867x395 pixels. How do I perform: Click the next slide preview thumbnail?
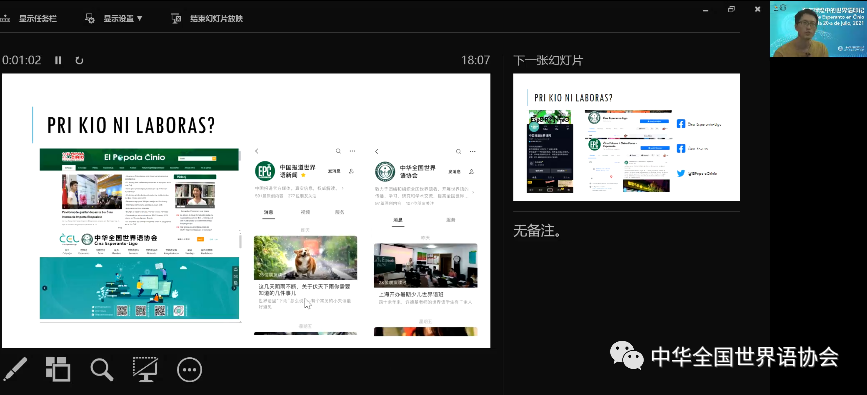pyautogui.click(x=626, y=137)
